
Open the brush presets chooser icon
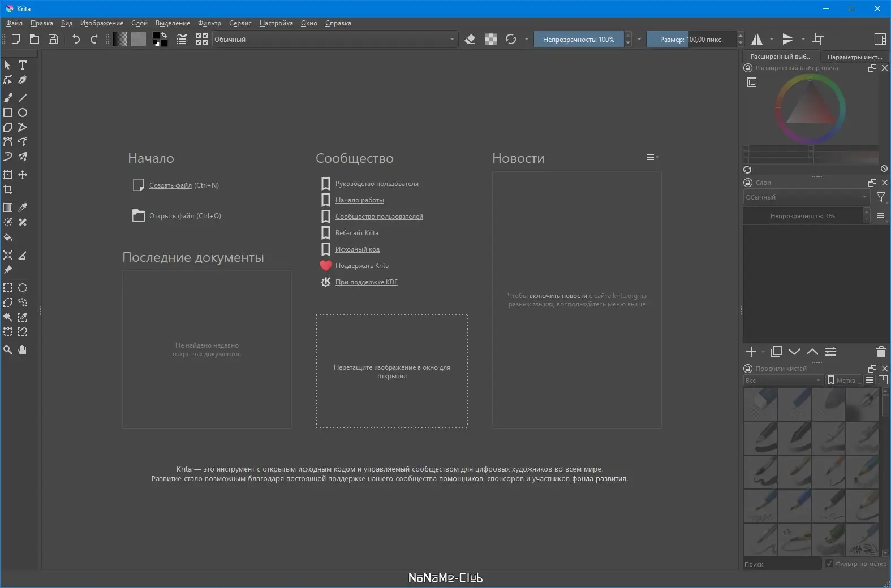point(202,39)
